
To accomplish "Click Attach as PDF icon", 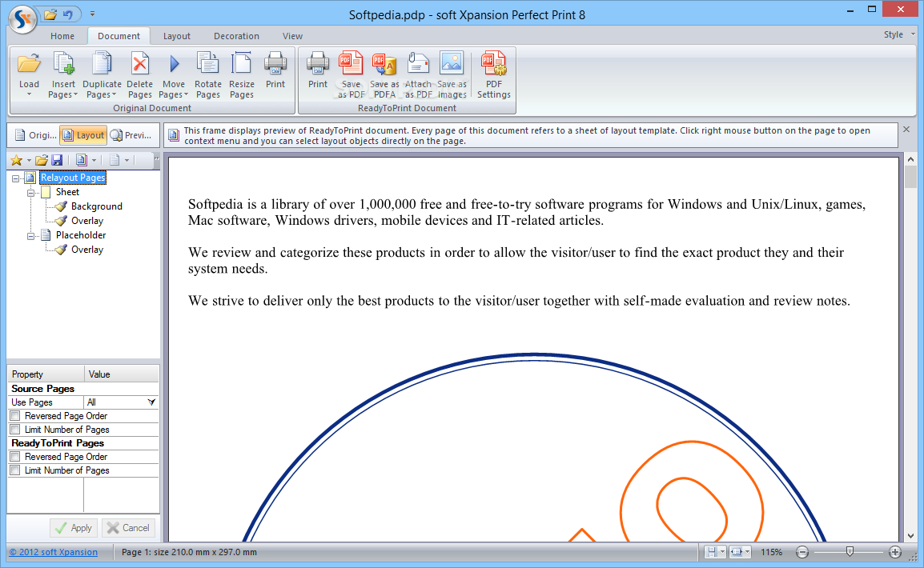I will [x=419, y=63].
